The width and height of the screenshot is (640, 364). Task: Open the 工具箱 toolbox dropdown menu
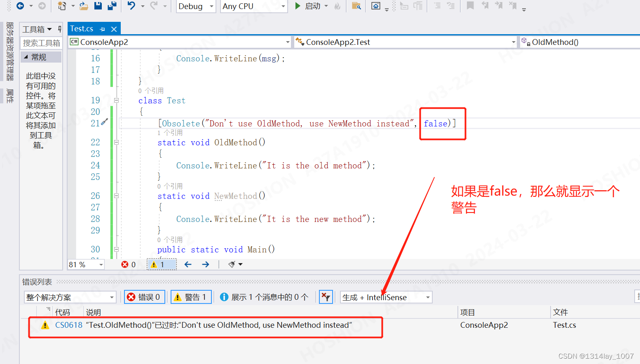(x=49, y=29)
